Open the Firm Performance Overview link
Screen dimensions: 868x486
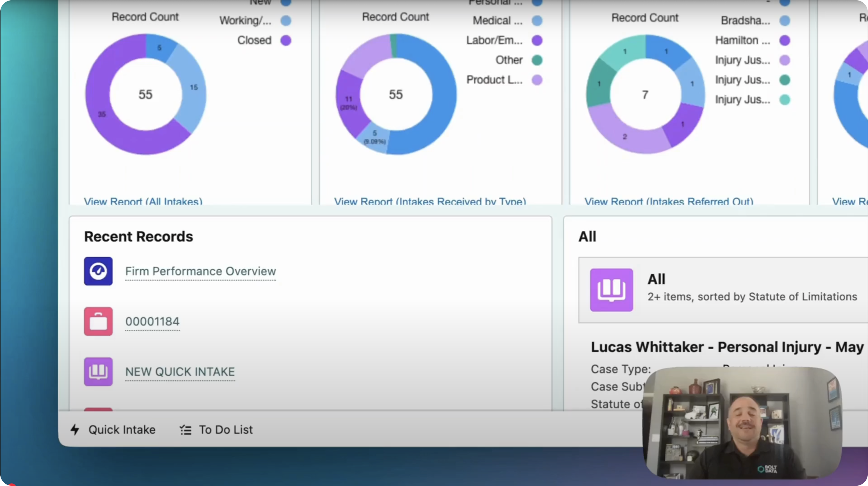point(201,271)
